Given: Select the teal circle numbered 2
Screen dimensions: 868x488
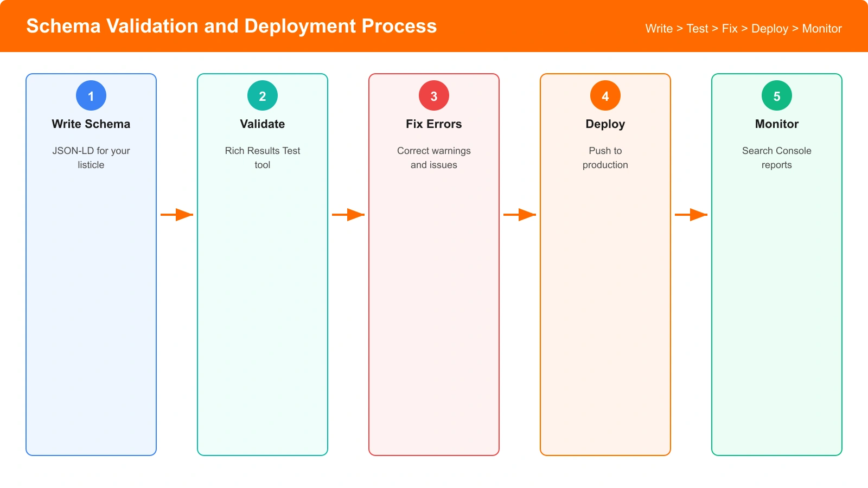Looking at the screenshot, I should point(263,95).
